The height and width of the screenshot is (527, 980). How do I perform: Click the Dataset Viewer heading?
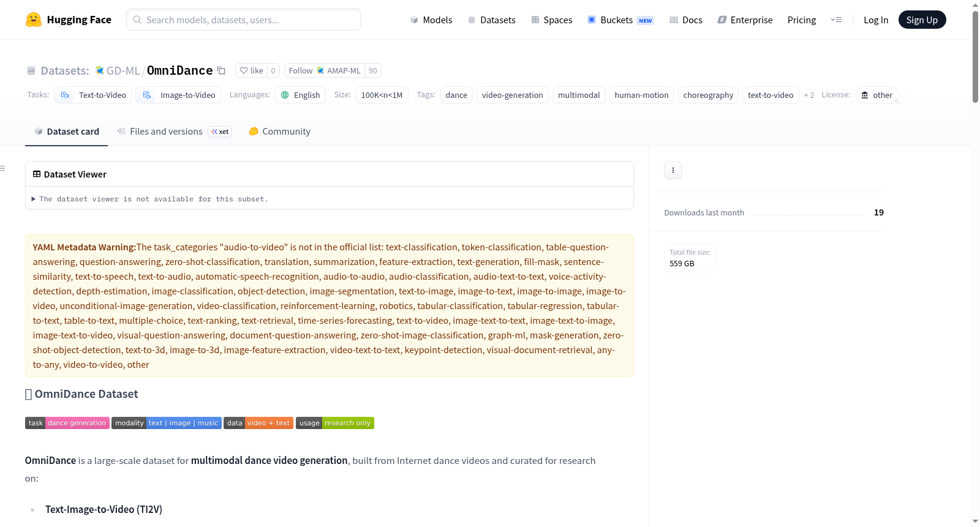[75, 174]
